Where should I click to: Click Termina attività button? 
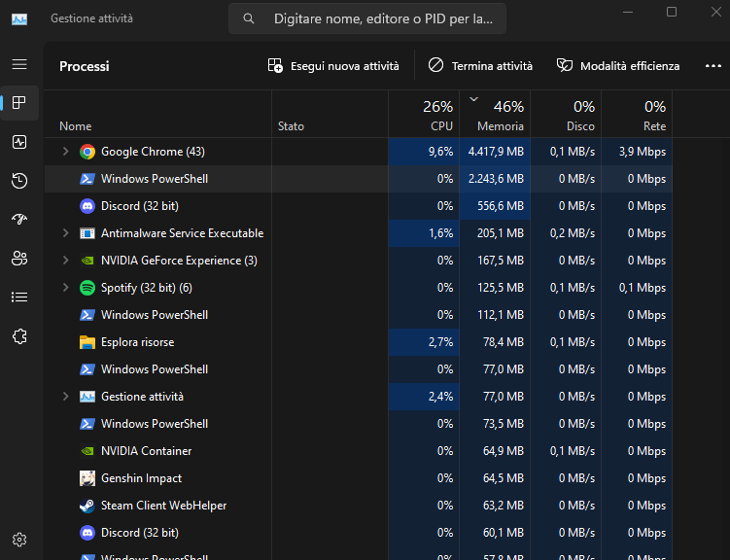pos(480,66)
